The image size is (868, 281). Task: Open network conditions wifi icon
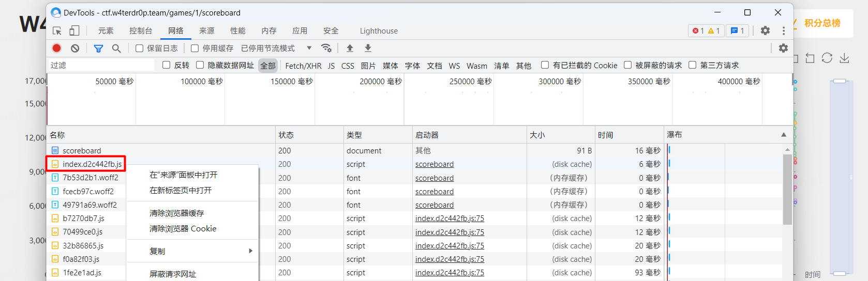point(326,48)
